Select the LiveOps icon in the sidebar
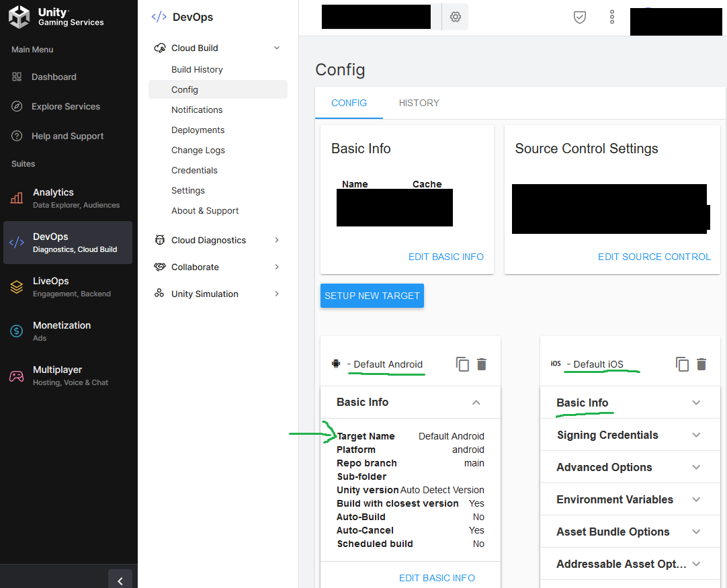 (x=17, y=286)
